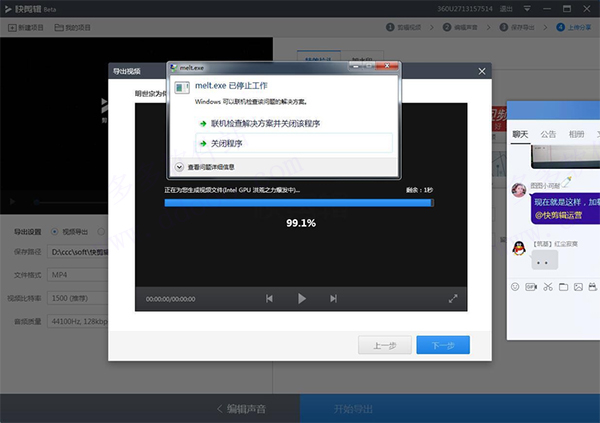Select the 视频导出 radio button
The width and height of the screenshot is (600, 423).
tap(55, 232)
